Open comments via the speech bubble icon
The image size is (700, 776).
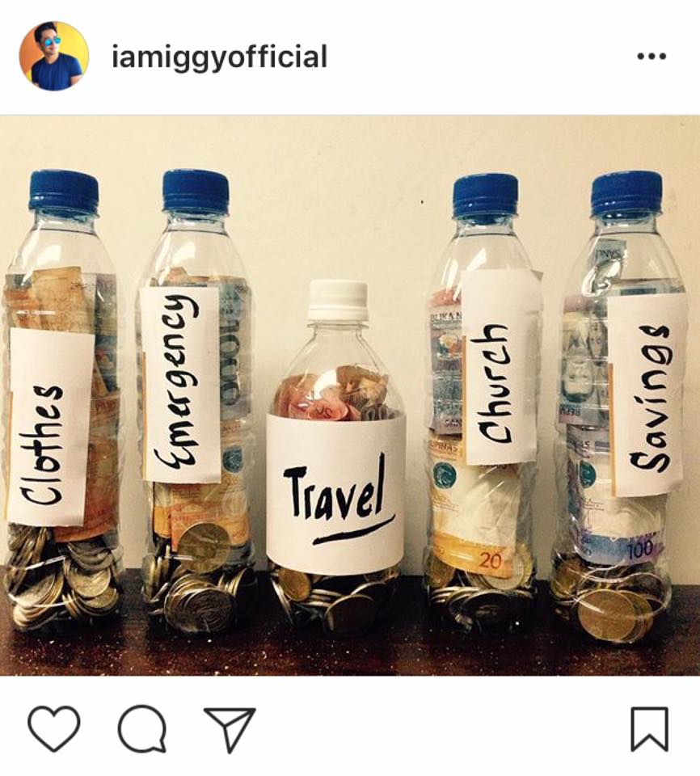(142, 728)
